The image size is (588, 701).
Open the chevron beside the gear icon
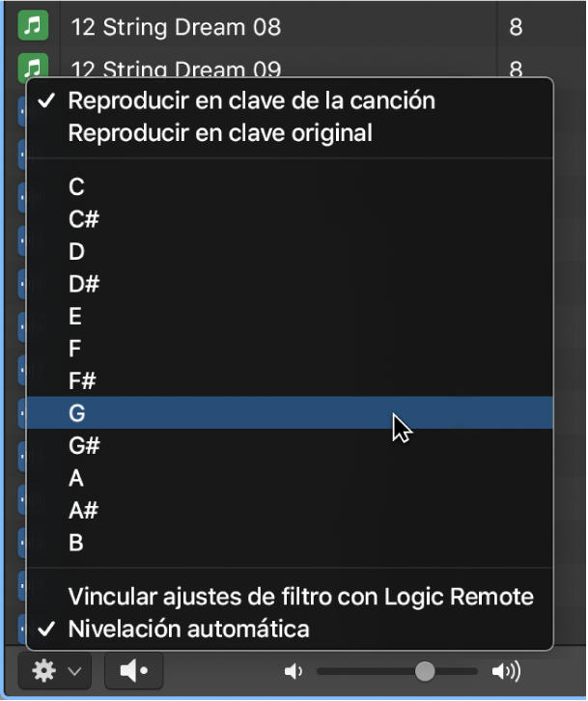coord(74,671)
